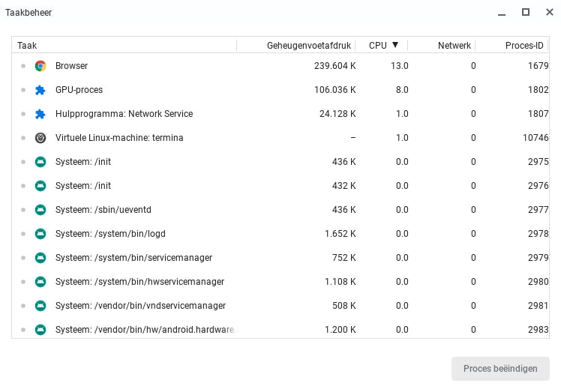Sort by the Taak column header
This screenshot has height=392, width=561.
[27, 46]
